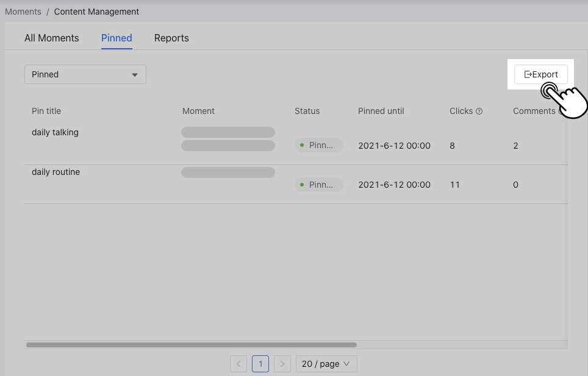Click the Comments column help icon

(x=561, y=112)
